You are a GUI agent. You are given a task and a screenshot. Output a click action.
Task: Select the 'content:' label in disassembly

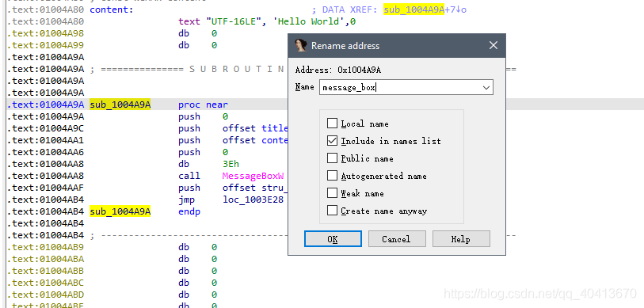click(112, 10)
